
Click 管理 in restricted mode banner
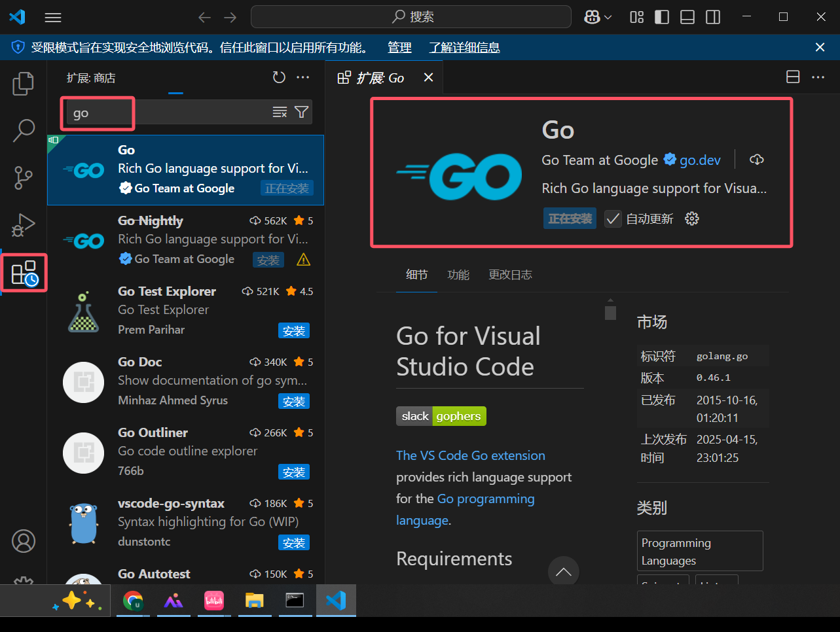pos(399,47)
